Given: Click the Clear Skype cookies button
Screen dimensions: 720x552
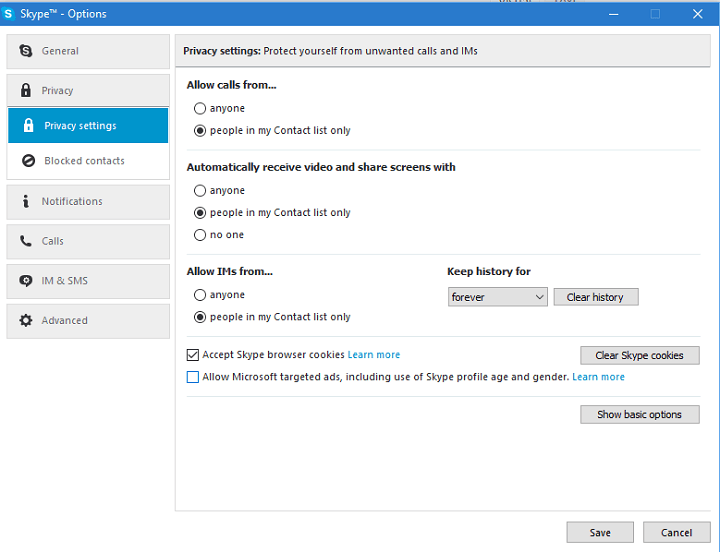Looking at the screenshot, I should [x=640, y=355].
